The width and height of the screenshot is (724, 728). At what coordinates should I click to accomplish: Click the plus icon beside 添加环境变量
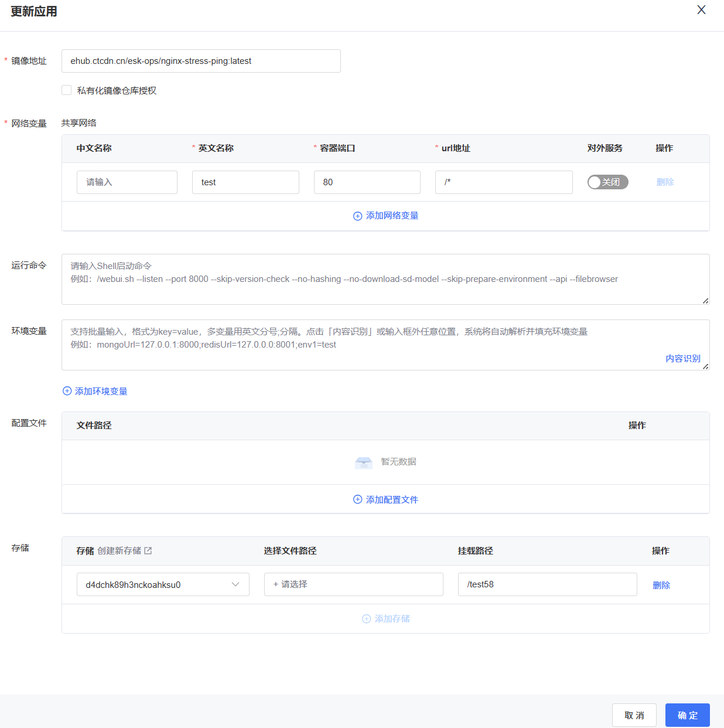(67, 391)
